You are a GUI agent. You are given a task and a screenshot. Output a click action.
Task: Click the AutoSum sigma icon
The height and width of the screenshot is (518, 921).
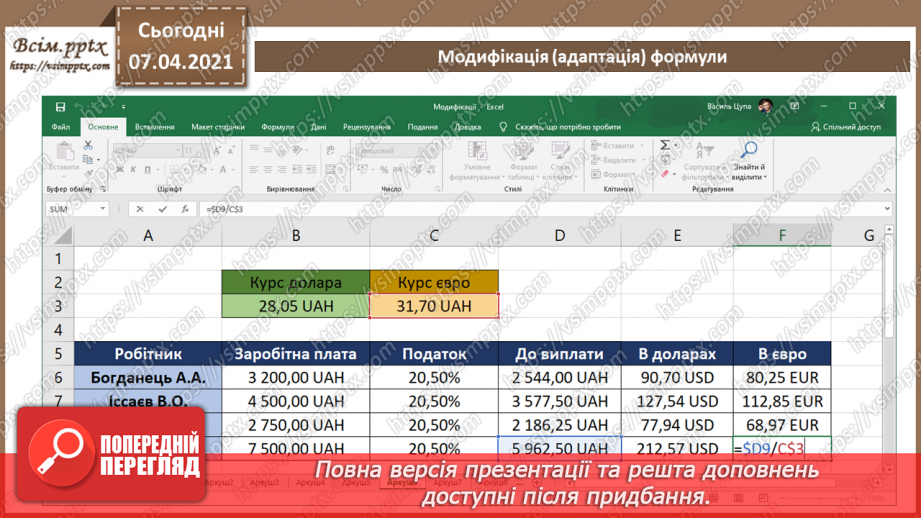coord(665,145)
